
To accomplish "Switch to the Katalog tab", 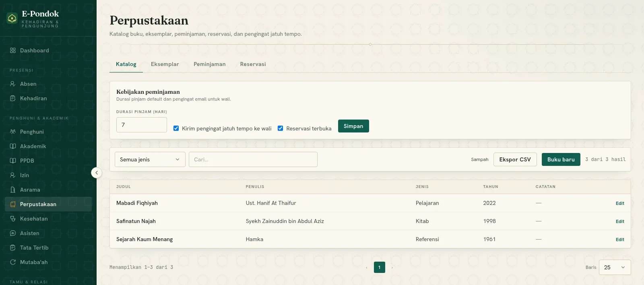I will coord(126,64).
